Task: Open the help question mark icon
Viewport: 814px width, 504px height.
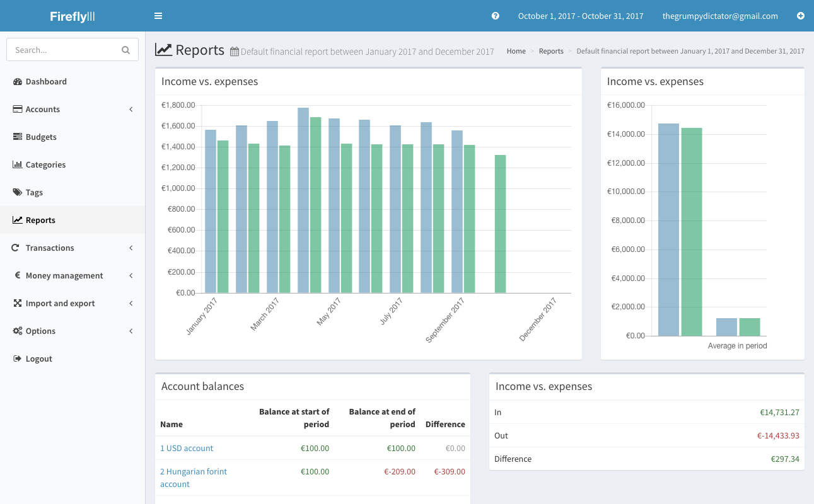Action: [x=496, y=16]
